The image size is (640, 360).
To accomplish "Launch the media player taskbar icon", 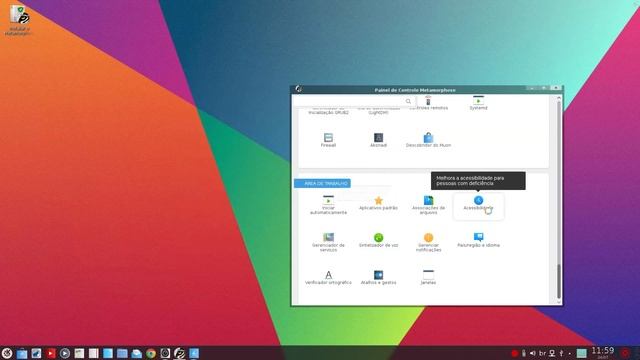I will (64, 353).
